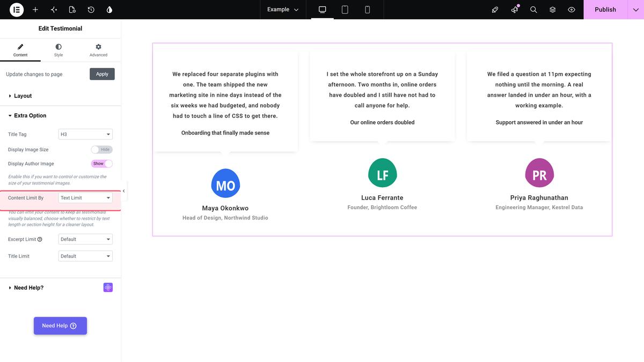
Task: Click 'Our online orders doubled' title
Action: (x=383, y=122)
